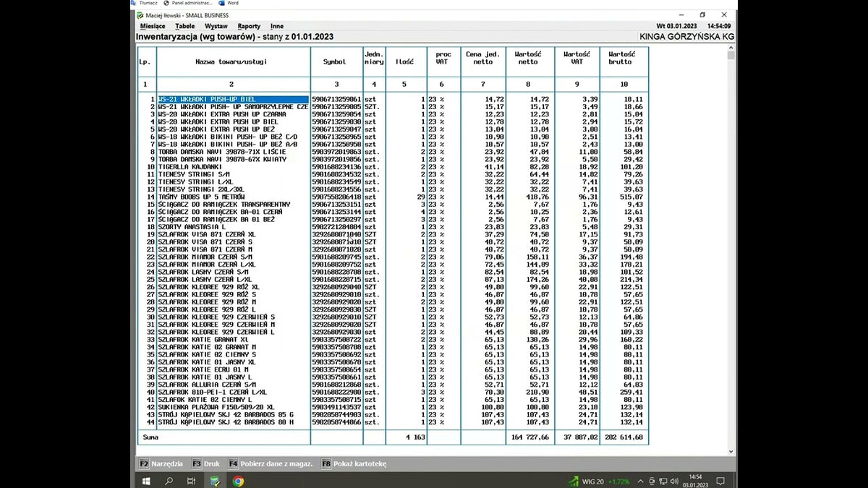Select row SZLAFROK ALLURIA CZERŃ S/M
Screen dimensions: 868x488
(x=393, y=385)
